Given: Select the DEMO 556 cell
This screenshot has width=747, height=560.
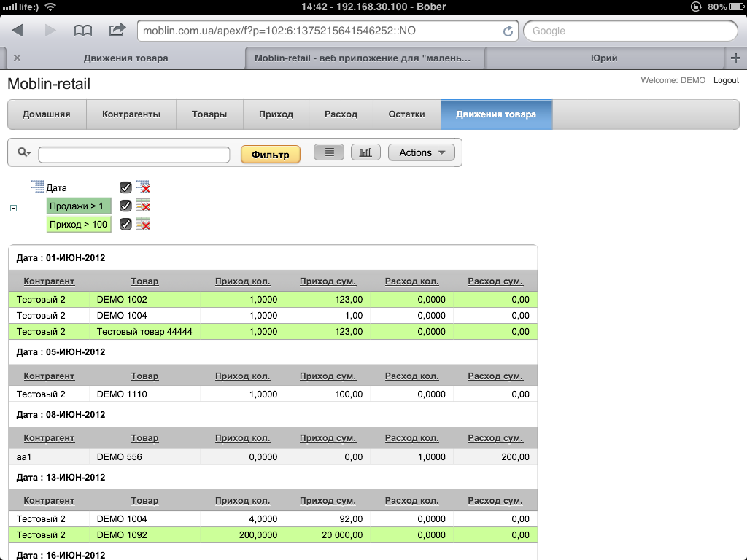Looking at the screenshot, I should [145, 456].
